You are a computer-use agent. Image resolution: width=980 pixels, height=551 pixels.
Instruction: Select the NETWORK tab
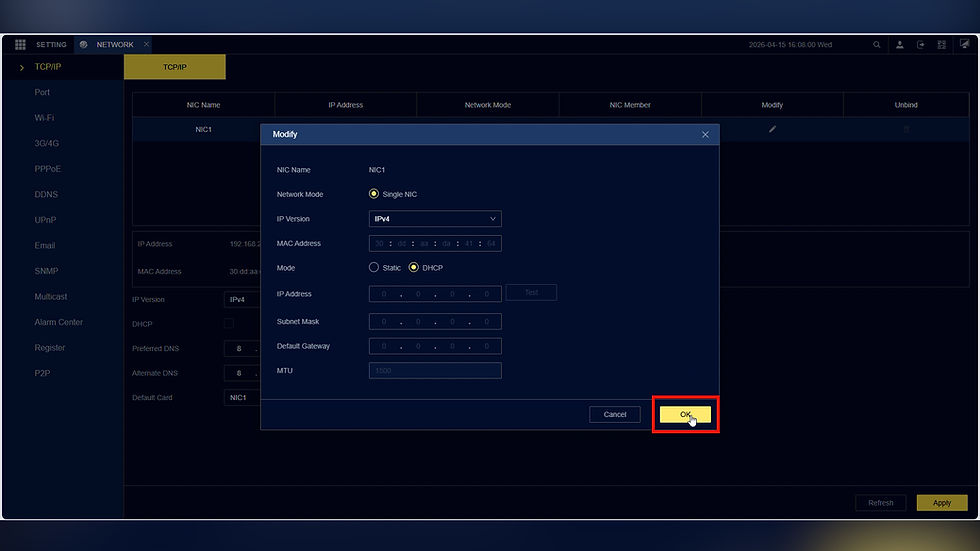pyautogui.click(x=115, y=44)
